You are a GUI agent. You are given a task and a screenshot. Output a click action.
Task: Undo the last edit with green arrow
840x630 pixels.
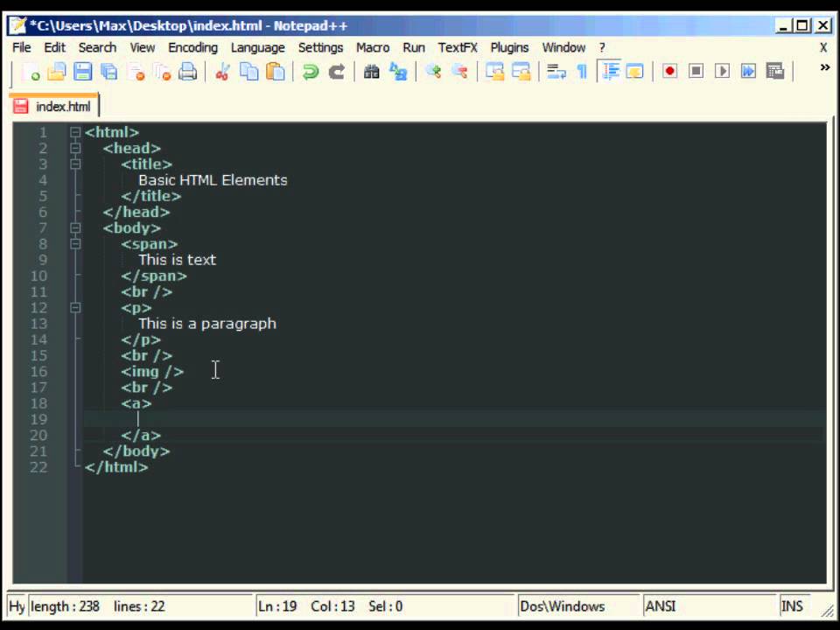click(310, 72)
